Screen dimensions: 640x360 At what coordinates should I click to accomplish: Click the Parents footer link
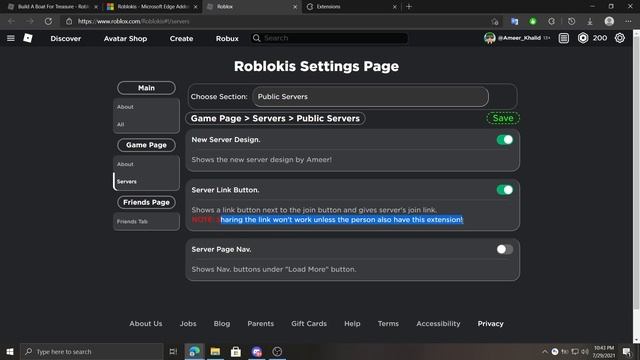pos(260,323)
